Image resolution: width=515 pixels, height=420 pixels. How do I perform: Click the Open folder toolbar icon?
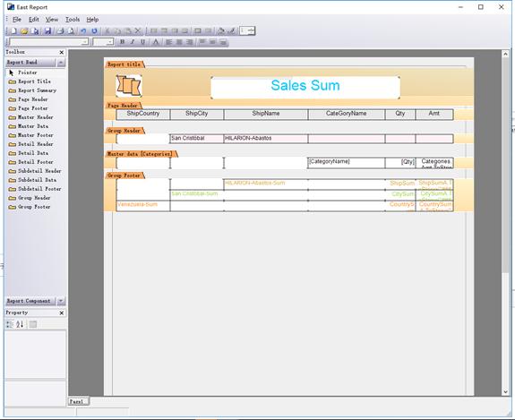point(24,31)
